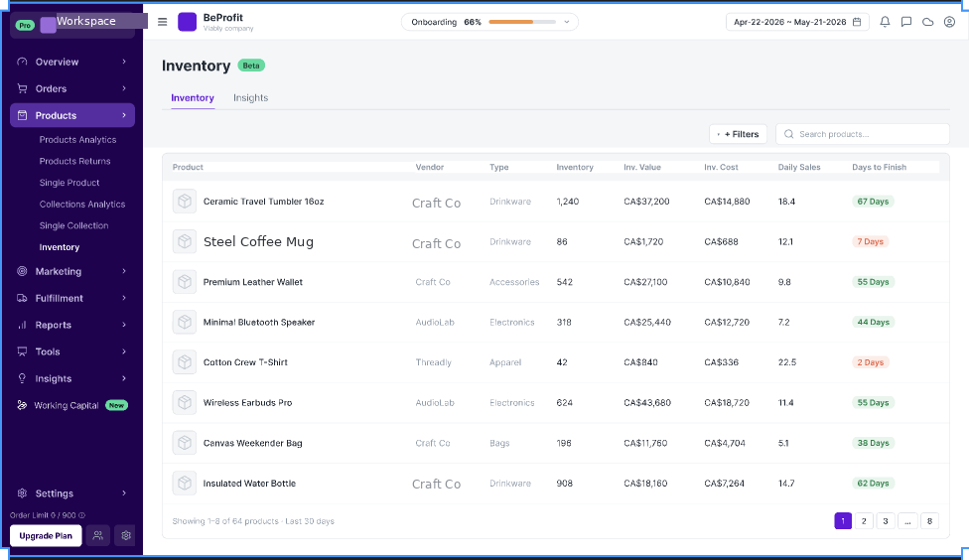Expand the Tools menu chevron
This screenshot has width=969, height=560.
[x=124, y=351]
